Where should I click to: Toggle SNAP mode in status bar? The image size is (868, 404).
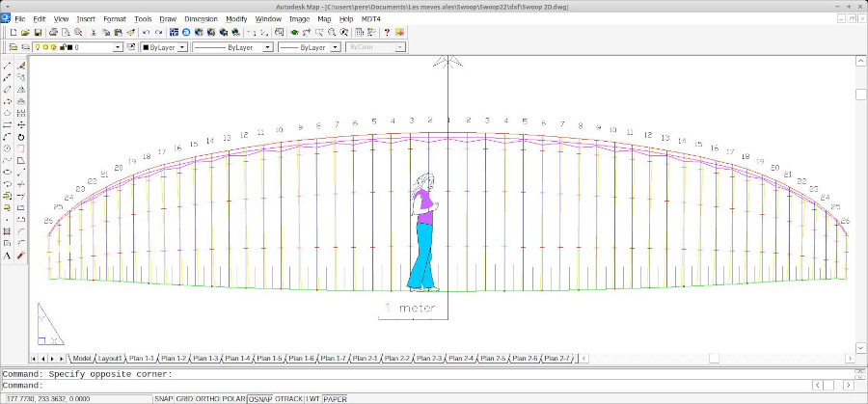tap(164, 398)
